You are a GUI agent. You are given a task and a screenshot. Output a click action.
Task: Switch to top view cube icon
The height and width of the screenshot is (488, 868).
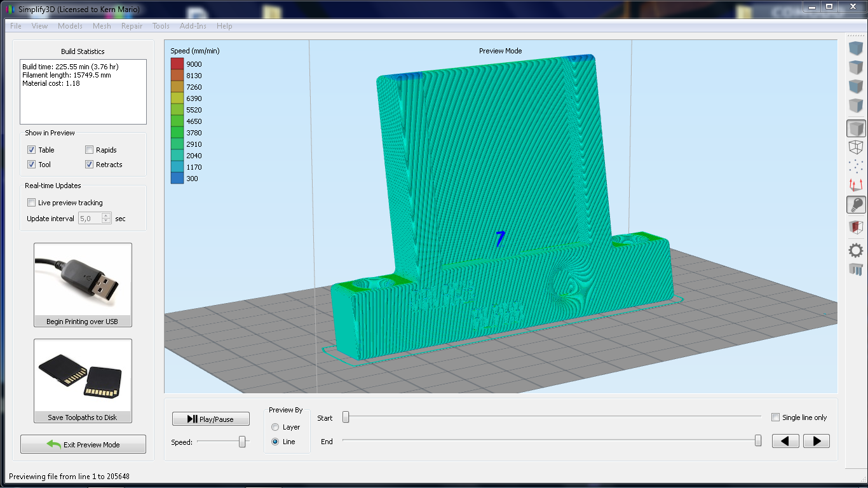coord(856,67)
